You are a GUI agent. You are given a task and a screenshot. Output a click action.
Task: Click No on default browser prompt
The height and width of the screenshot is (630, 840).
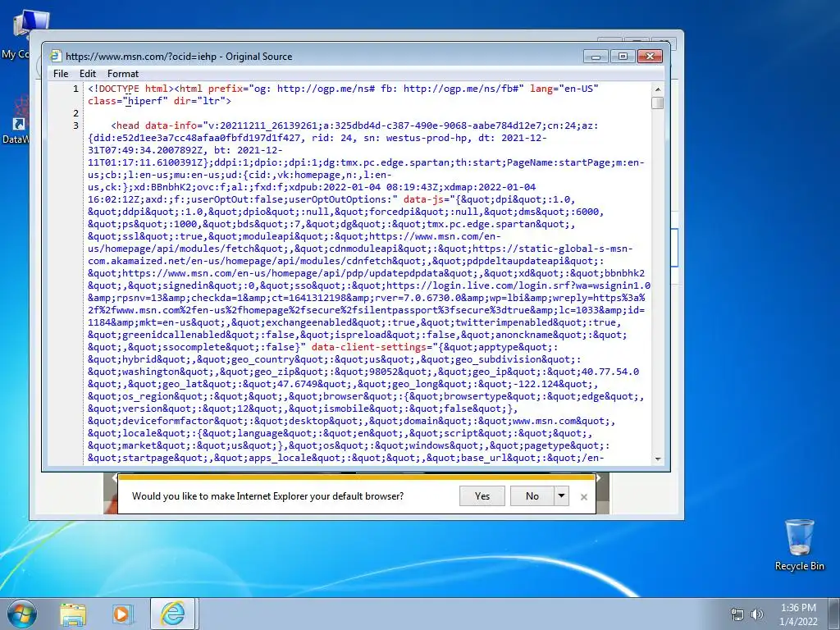tap(532, 496)
